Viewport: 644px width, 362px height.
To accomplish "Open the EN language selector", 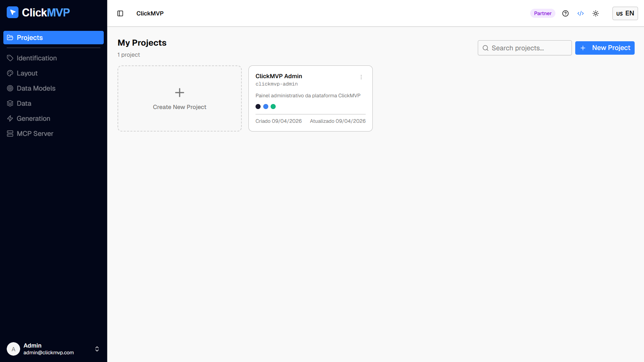I will [625, 13].
